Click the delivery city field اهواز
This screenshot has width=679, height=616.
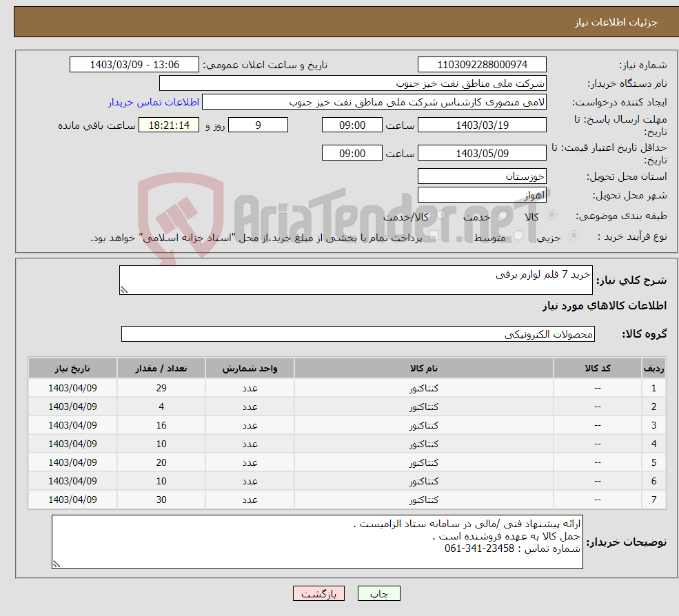coord(482,195)
